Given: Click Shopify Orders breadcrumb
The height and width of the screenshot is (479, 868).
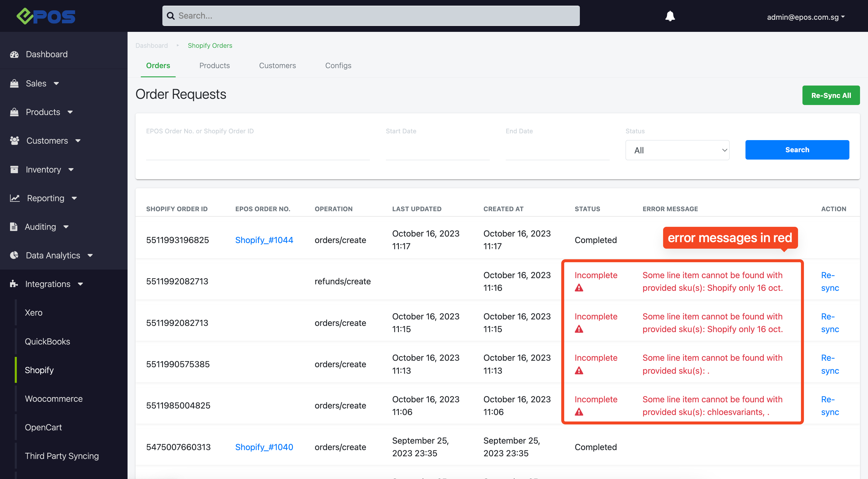Looking at the screenshot, I should pyautogui.click(x=210, y=45).
